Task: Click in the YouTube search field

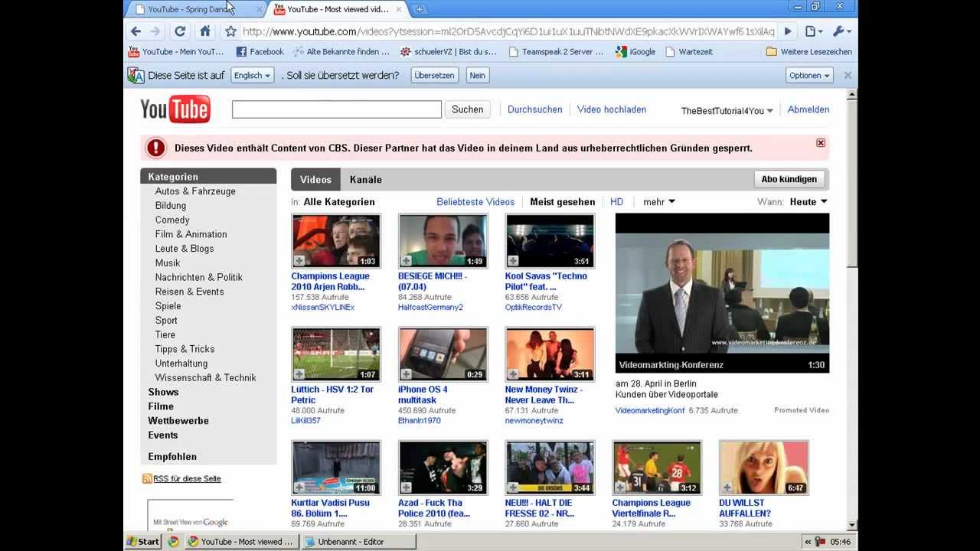Action: 336,109
